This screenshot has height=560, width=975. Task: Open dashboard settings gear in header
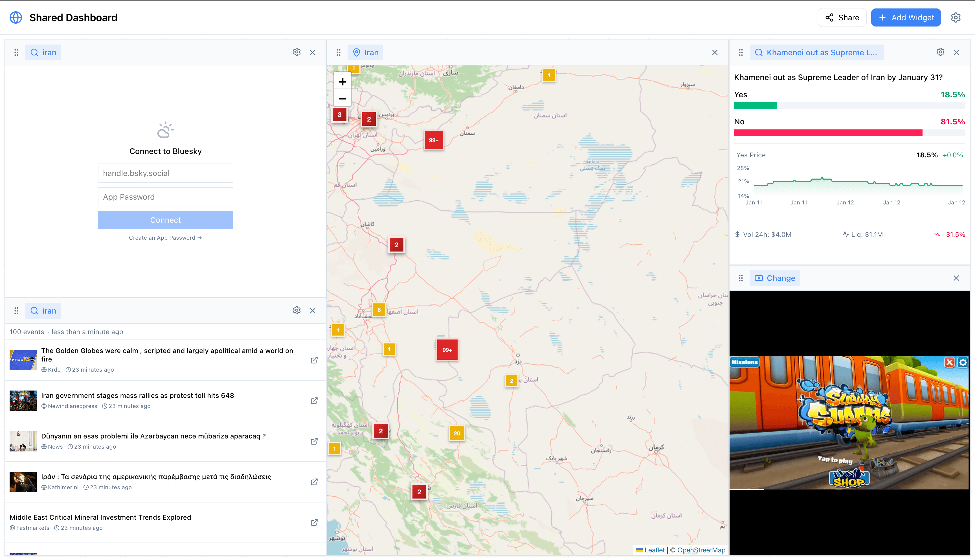pos(955,18)
